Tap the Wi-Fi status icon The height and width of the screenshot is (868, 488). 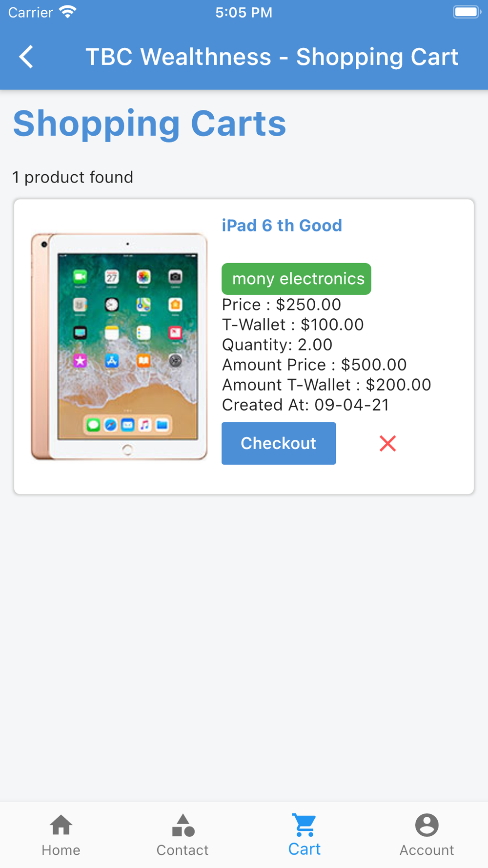[x=68, y=12]
